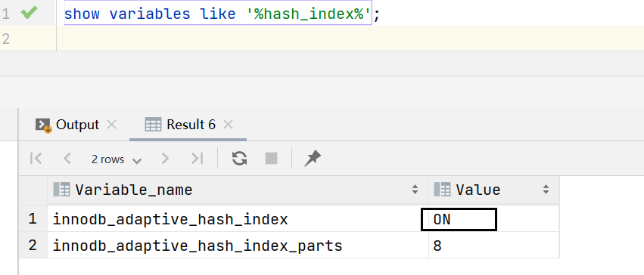Select row number 1 in the results
Screen dimensions: 644x275
click(x=33, y=220)
